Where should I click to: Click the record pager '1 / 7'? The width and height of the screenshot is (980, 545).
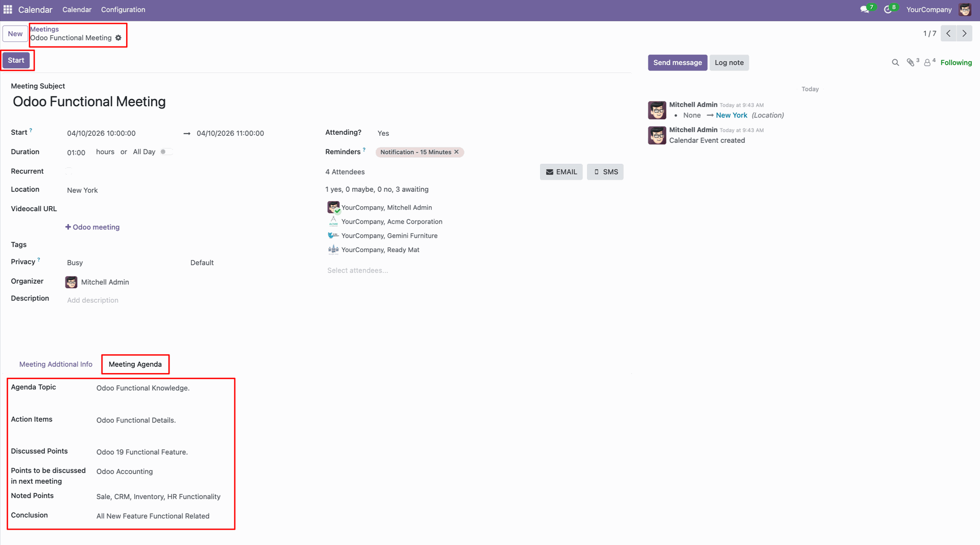coord(929,34)
